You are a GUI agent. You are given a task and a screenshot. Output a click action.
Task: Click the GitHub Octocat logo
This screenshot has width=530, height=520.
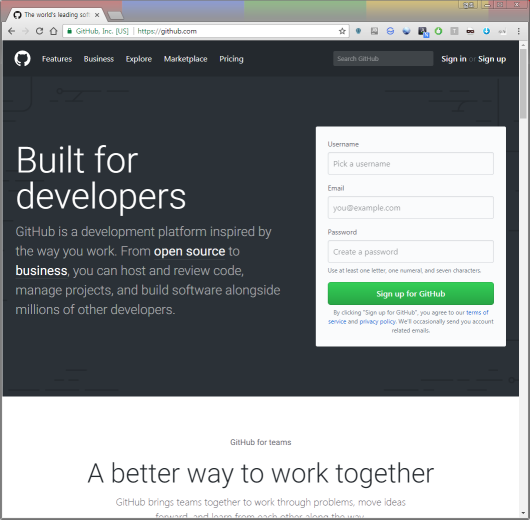tap(22, 59)
